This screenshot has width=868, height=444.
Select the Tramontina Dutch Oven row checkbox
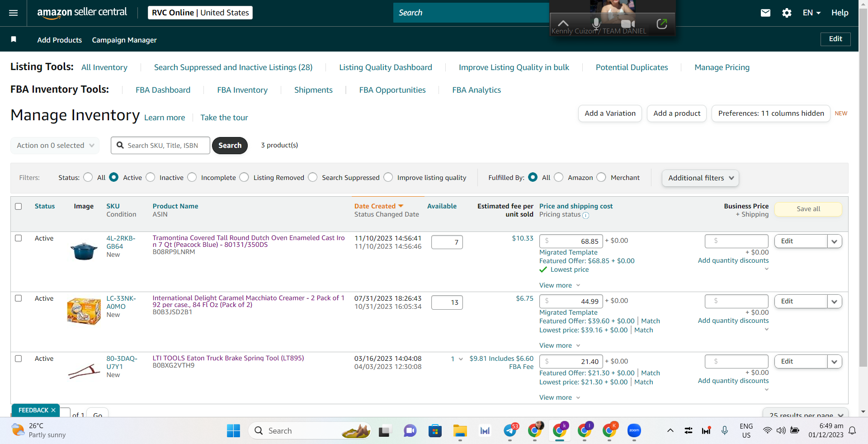click(x=19, y=238)
